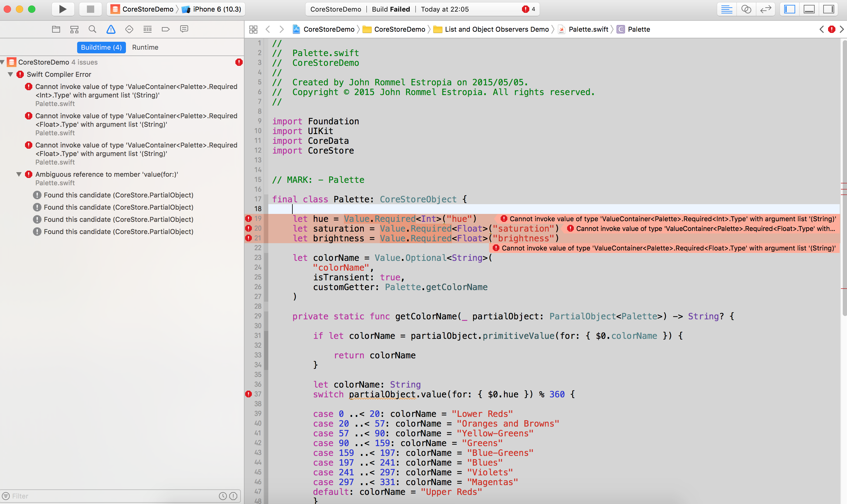
Task: Open the Find navigator magnifier icon
Action: (92, 29)
